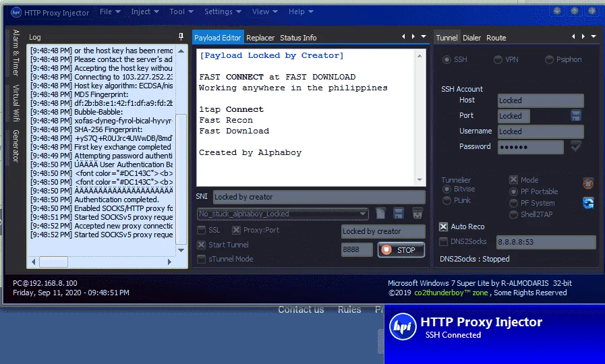Click the HPI notification logo
Image resolution: width=605 pixels, height=364 pixels.
pos(403,326)
